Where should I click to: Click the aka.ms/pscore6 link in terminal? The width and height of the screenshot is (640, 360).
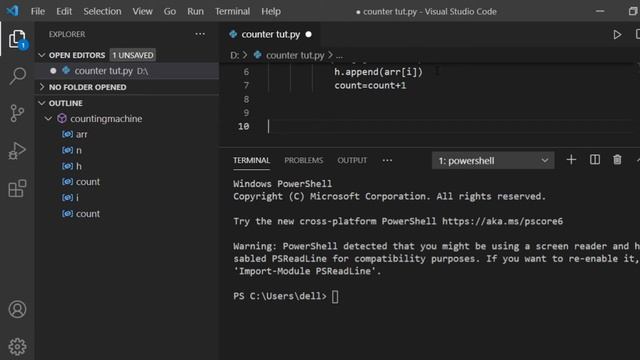pos(502,221)
